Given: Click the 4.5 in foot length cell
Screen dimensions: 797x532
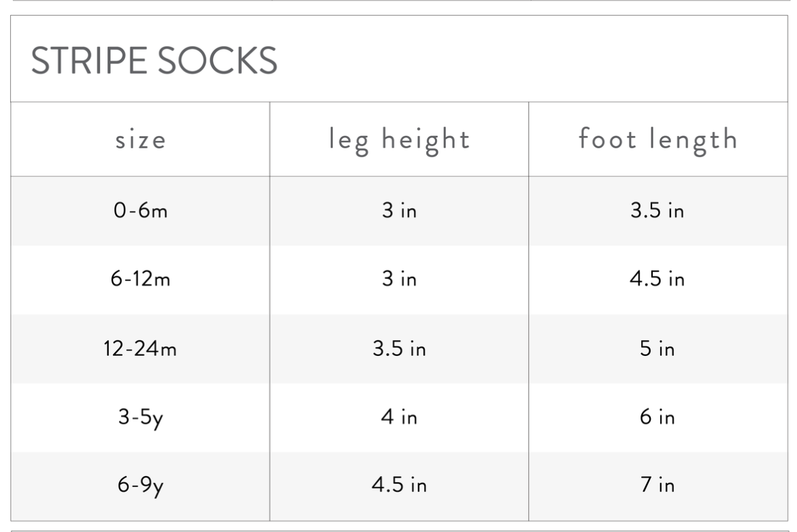Looking at the screenshot, I should (657, 278).
